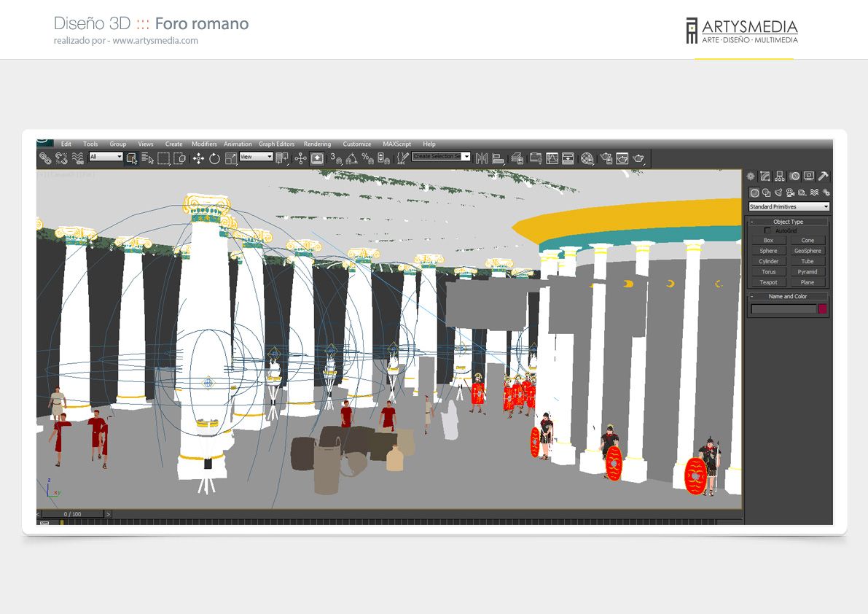Enable the AutoGrid checkbox

pos(767,230)
